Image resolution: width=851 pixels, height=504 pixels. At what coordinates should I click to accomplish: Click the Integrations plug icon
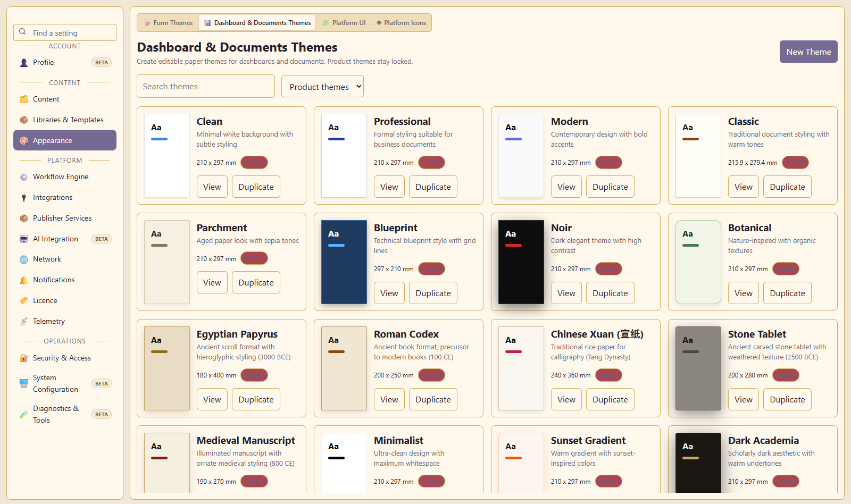(x=24, y=198)
